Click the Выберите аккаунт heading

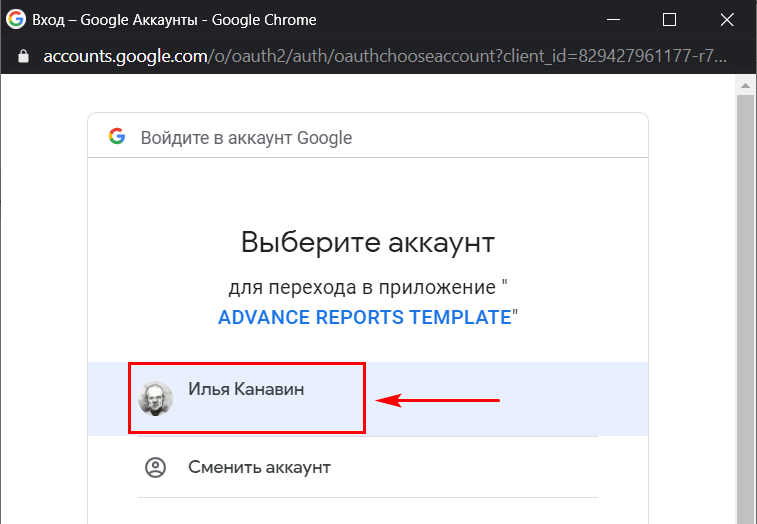[x=368, y=242]
